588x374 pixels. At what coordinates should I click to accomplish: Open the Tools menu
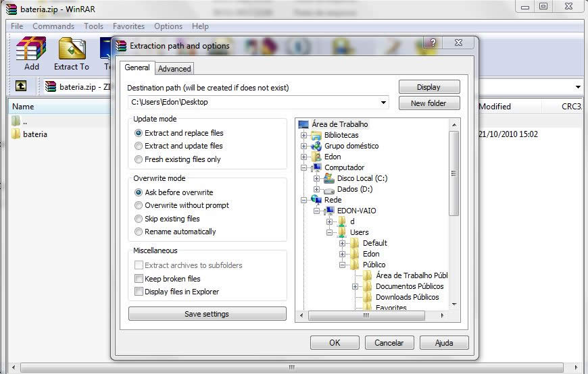pyautogui.click(x=93, y=26)
